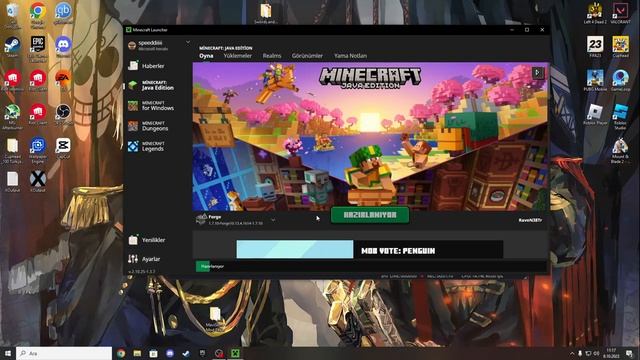Switch to the Oyna tab
This screenshot has height=360, width=640.
pyautogui.click(x=206, y=56)
